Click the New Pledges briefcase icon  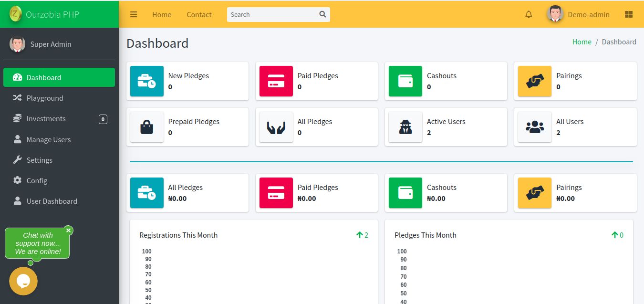[x=146, y=81]
